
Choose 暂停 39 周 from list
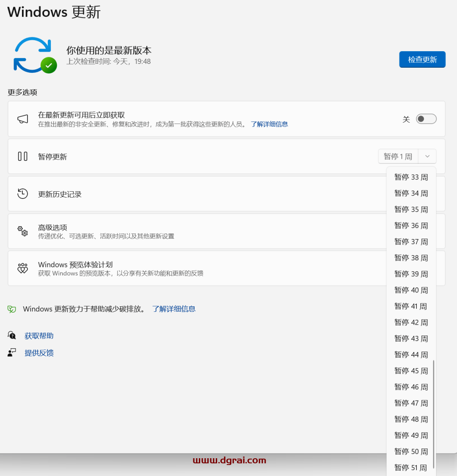411,274
